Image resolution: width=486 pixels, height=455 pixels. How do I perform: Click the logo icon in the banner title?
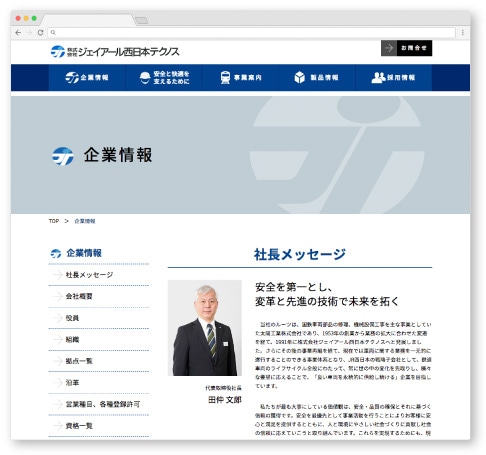coord(63,156)
